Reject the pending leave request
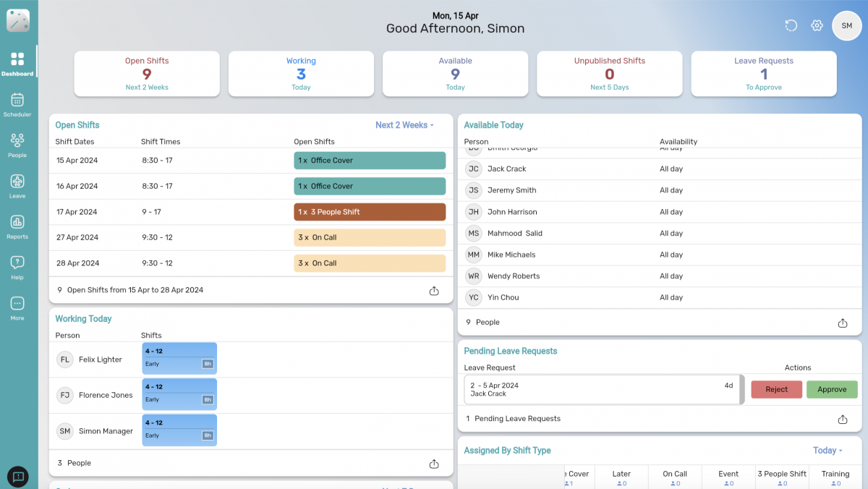The image size is (868, 489). coord(776,389)
